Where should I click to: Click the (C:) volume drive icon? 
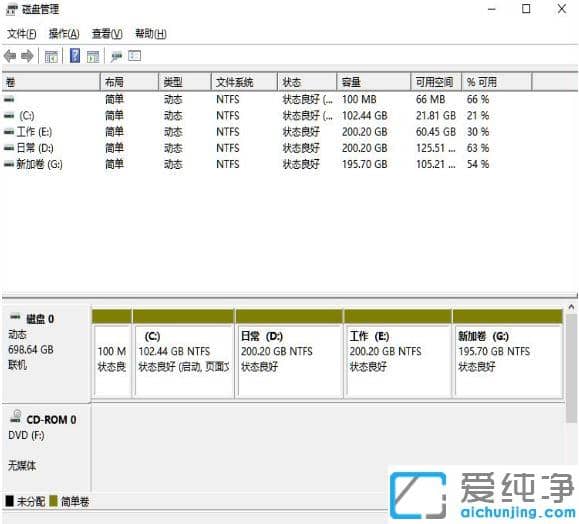(x=9, y=116)
